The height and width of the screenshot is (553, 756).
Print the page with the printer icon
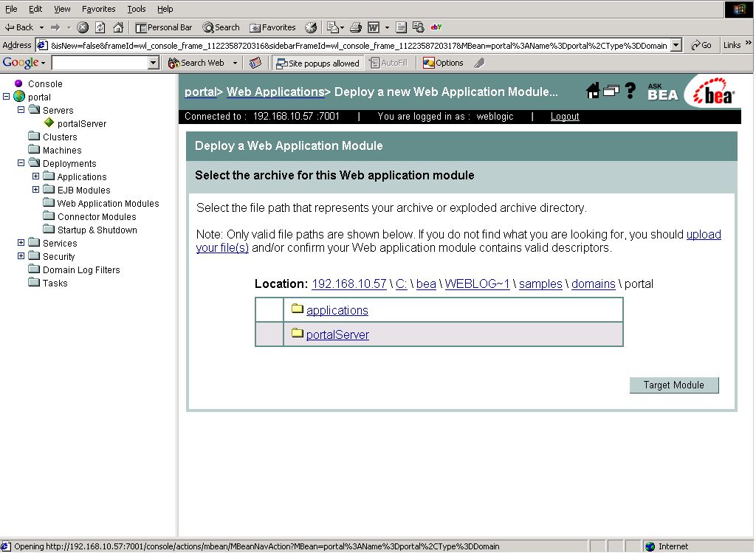tap(356, 27)
